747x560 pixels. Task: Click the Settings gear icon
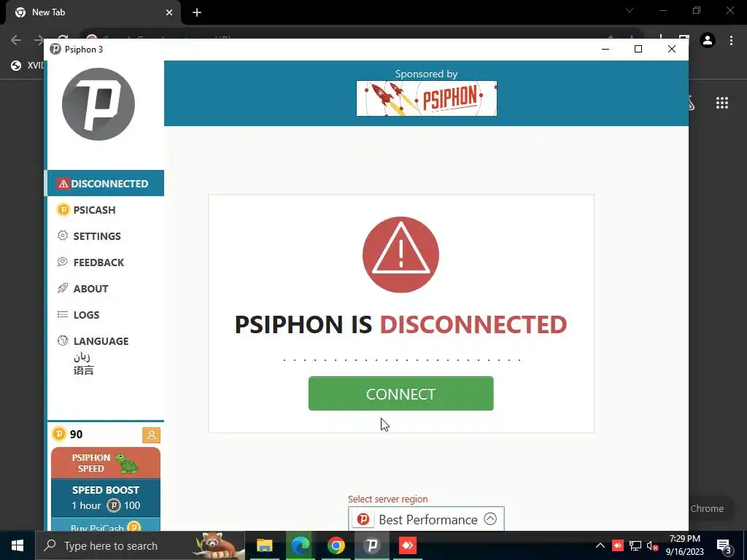(63, 236)
